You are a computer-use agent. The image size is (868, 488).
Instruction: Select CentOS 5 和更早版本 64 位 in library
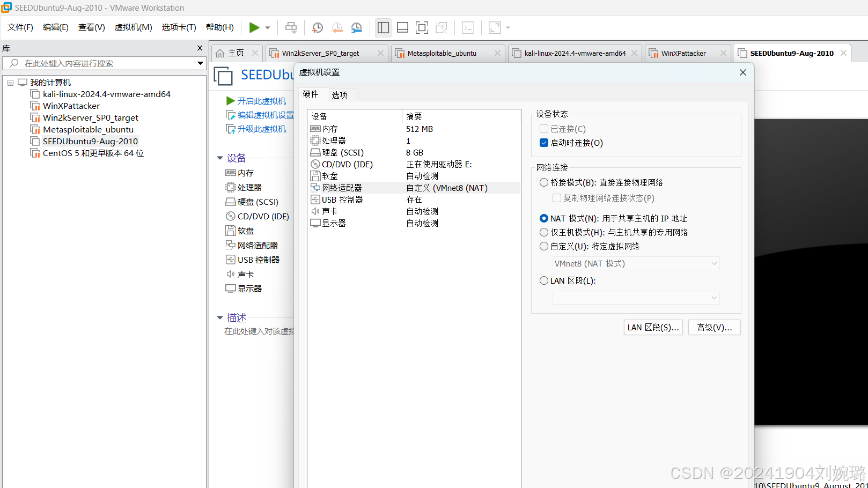pos(93,153)
